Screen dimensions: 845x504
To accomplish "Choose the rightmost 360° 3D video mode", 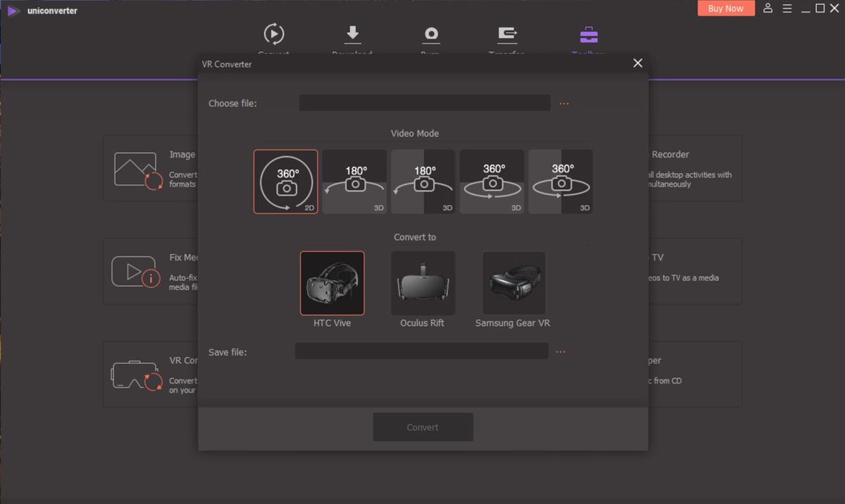I will click(x=560, y=181).
